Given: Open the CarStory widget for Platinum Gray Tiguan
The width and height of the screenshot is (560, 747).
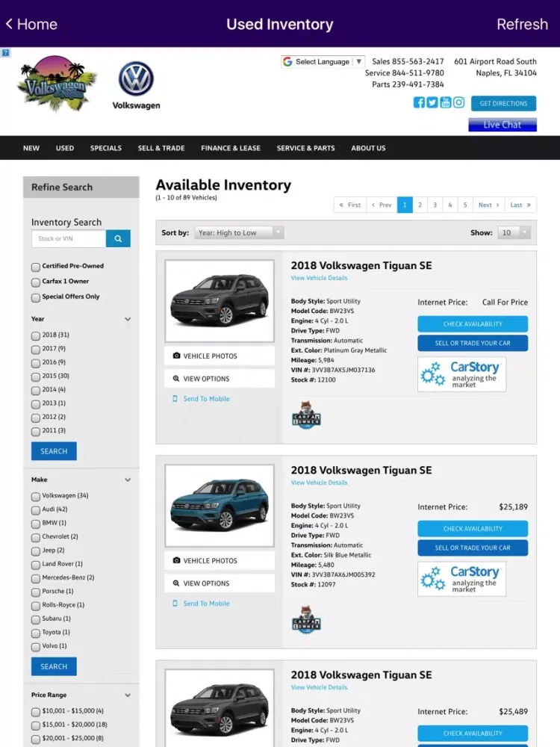Looking at the screenshot, I should tap(461, 374).
